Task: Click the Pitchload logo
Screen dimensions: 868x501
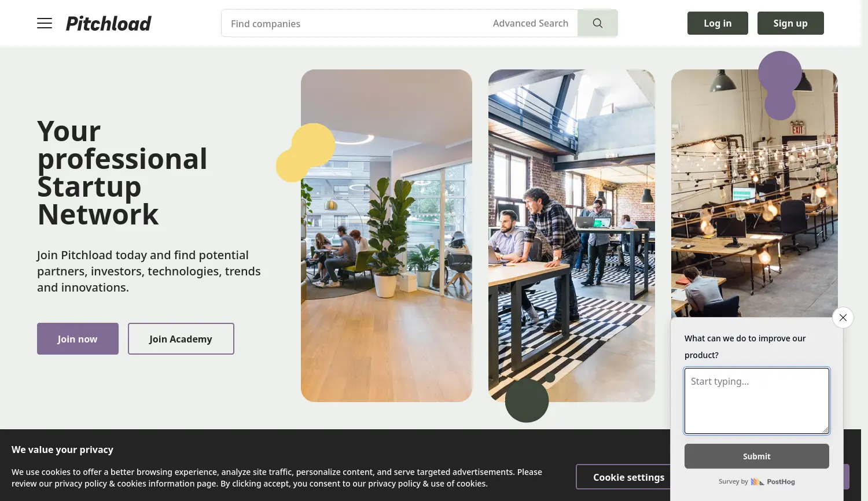Action: pyautogui.click(x=109, y=23)
